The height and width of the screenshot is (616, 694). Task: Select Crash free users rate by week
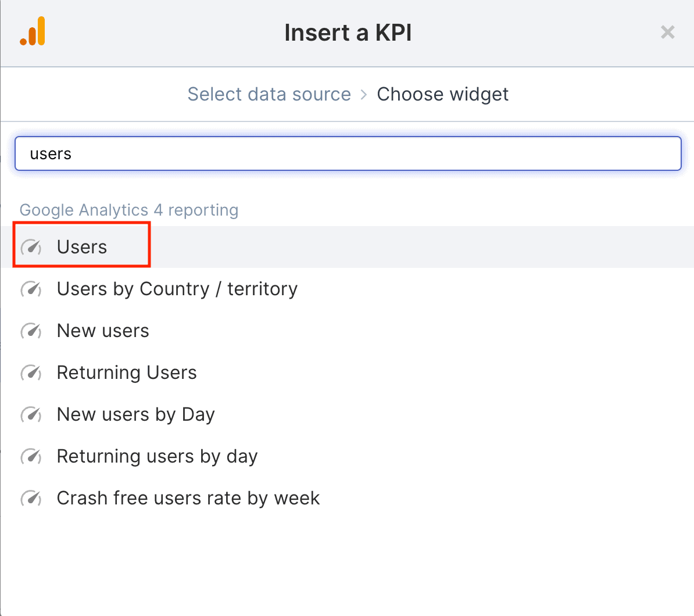click(347, 498)
